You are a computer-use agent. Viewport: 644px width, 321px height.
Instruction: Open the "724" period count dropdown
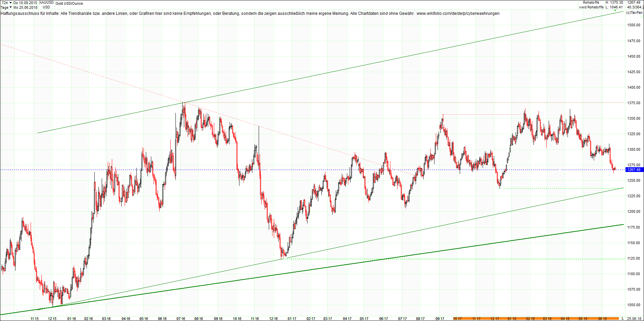(5, 2)
